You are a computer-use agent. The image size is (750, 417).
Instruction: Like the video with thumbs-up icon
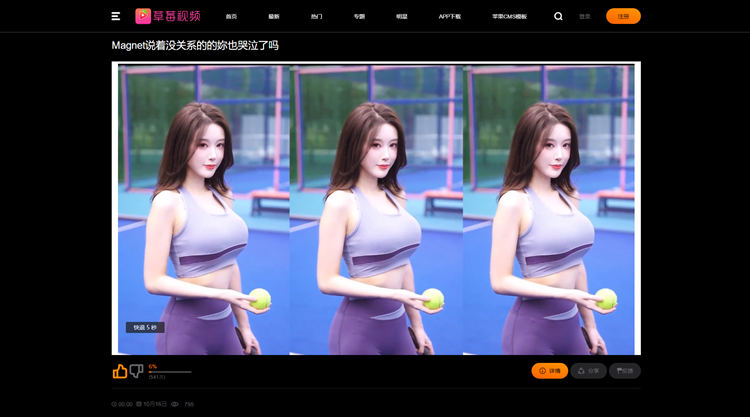[x=120, y=371]
